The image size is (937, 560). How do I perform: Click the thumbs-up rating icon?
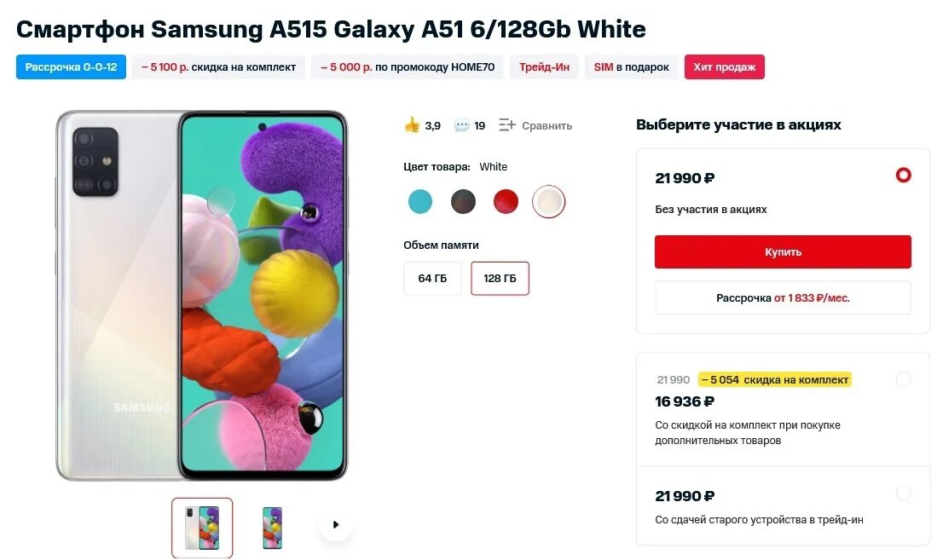point(413,125)
